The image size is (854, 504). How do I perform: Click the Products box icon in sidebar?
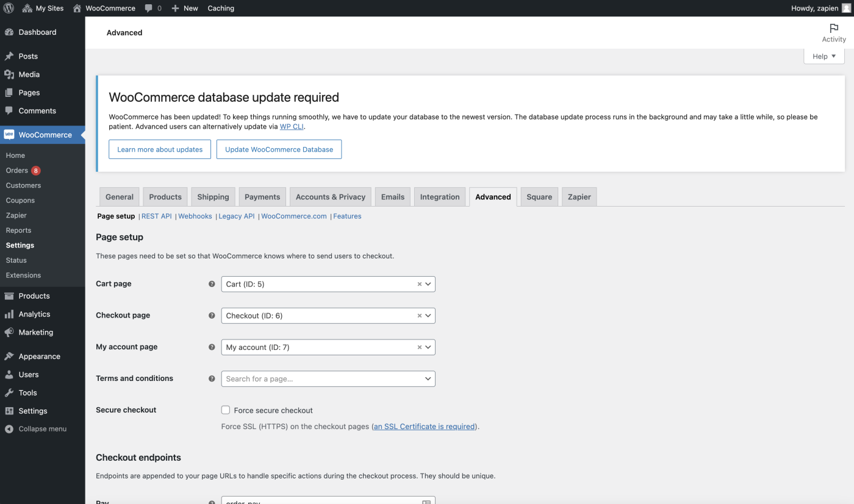(x=9, y=296)
